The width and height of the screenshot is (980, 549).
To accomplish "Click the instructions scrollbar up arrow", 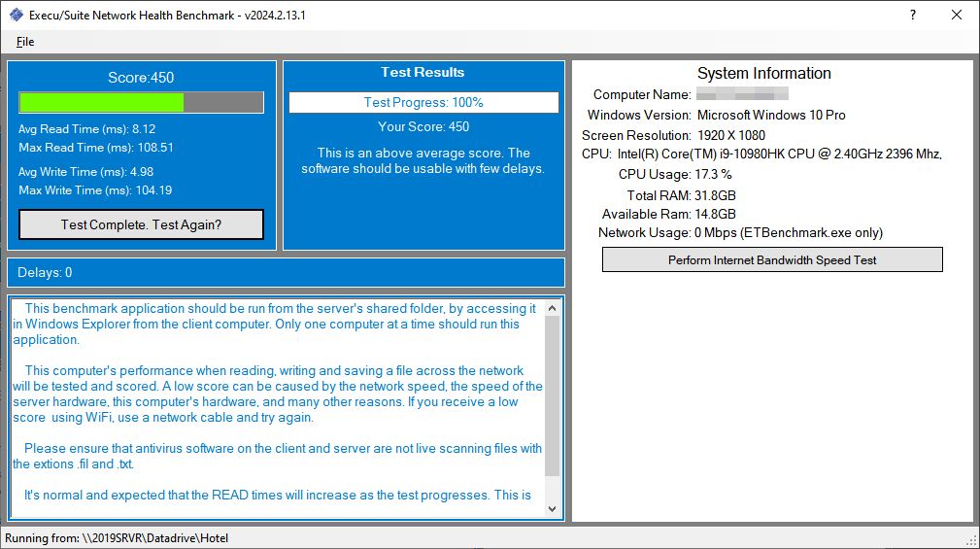I will pyautogui.click(x=552, y=308).
